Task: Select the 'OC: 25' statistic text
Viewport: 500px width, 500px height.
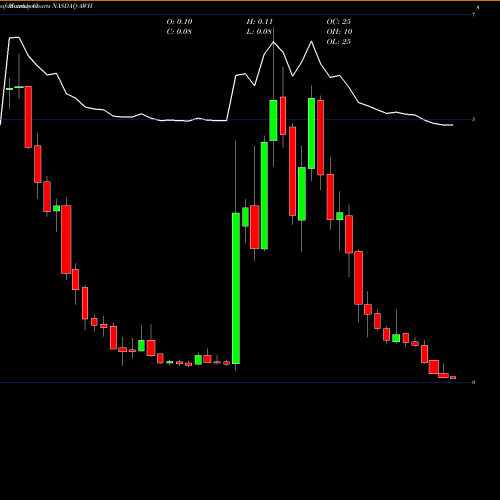Action: [339, 22]
